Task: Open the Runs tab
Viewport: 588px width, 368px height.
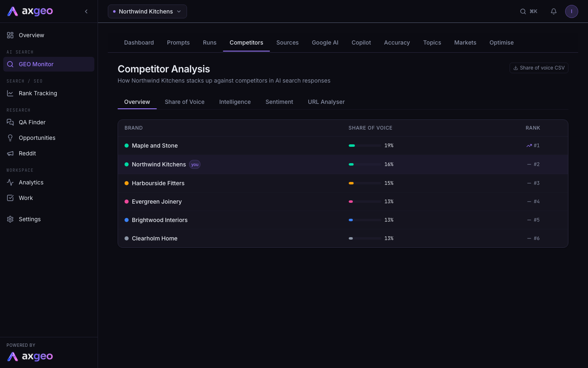Action: click(209, 43)
